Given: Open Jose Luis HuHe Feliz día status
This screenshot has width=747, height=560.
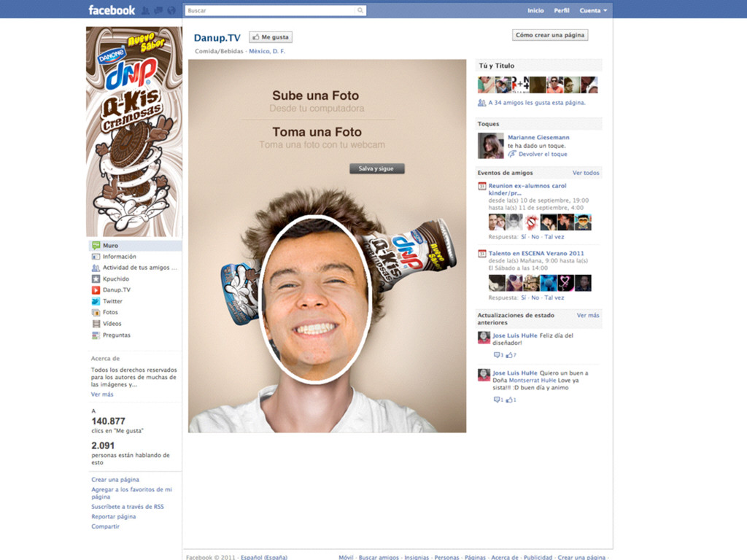Looking at the screenshot, I should point(514,335).
